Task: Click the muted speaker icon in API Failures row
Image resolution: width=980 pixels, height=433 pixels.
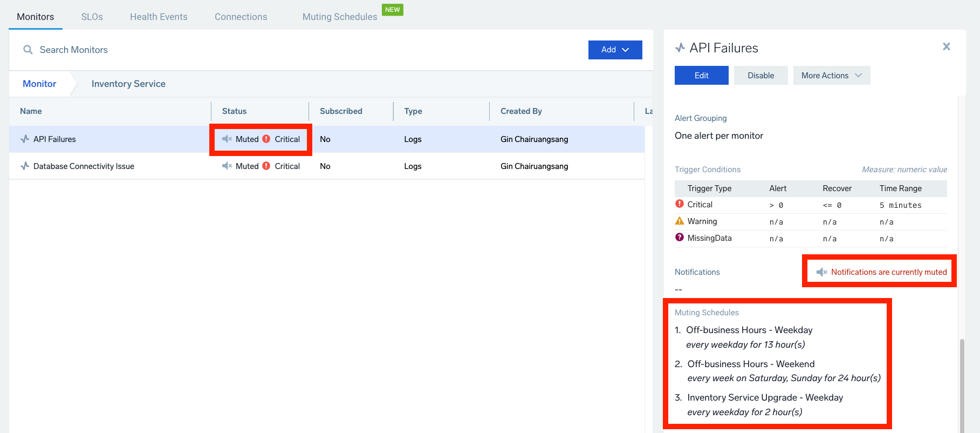Action: pos(227,139)
